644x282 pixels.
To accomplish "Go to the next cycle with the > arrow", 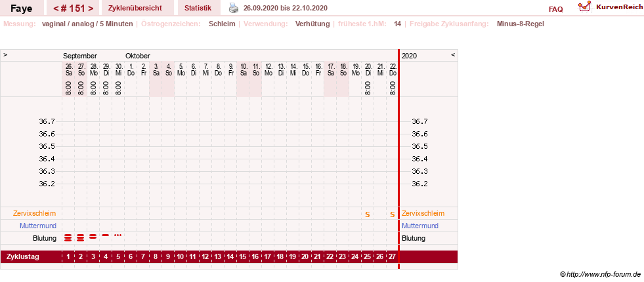I will coord(91,9).
